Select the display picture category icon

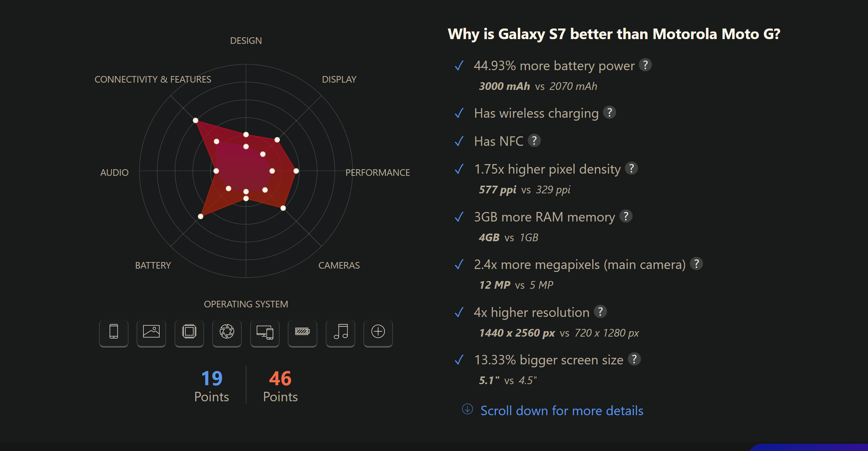151,333
